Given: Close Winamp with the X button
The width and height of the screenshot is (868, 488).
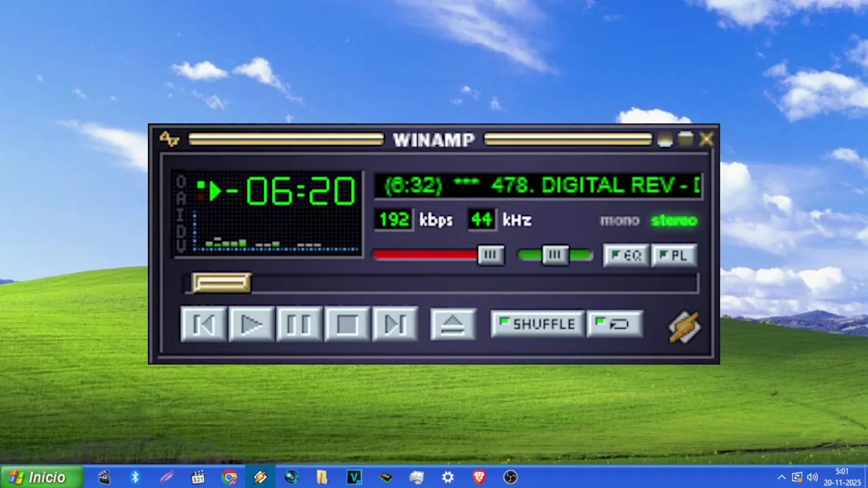Looking at the screenshot, I should [707, 140].
